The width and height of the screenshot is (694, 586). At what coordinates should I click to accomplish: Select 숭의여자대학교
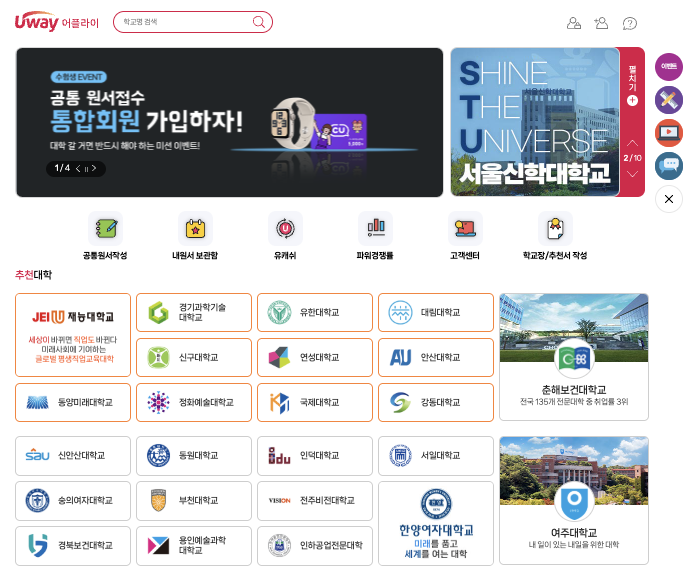[x=73, y=501]
